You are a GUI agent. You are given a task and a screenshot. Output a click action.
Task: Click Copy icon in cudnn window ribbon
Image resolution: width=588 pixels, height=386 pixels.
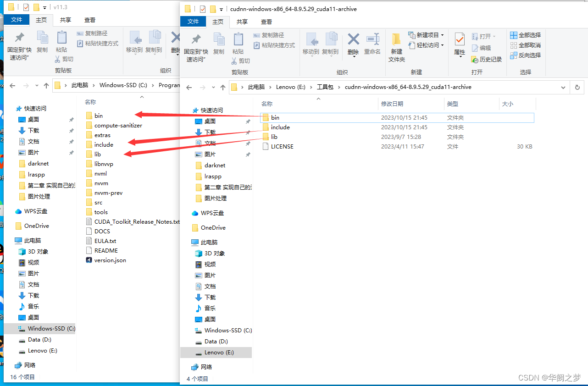pos(219,44)
